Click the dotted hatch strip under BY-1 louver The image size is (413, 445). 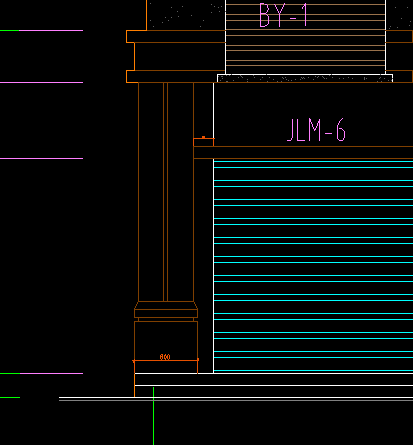pos(305,78)
